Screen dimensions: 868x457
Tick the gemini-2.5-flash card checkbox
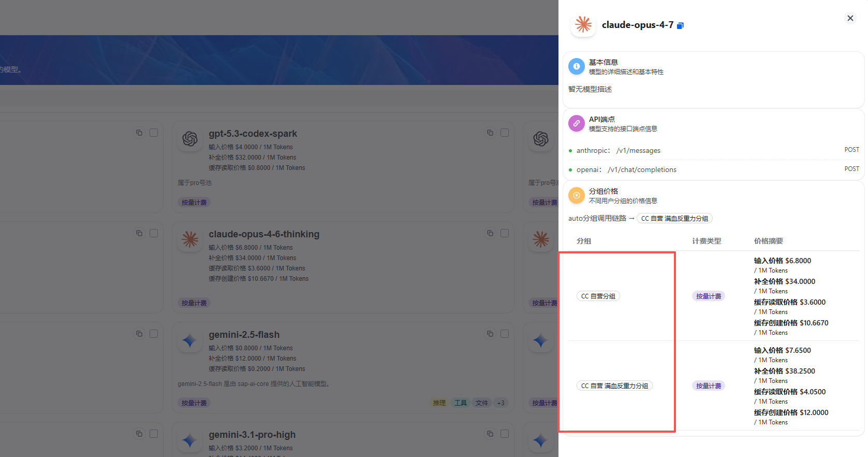505,334
